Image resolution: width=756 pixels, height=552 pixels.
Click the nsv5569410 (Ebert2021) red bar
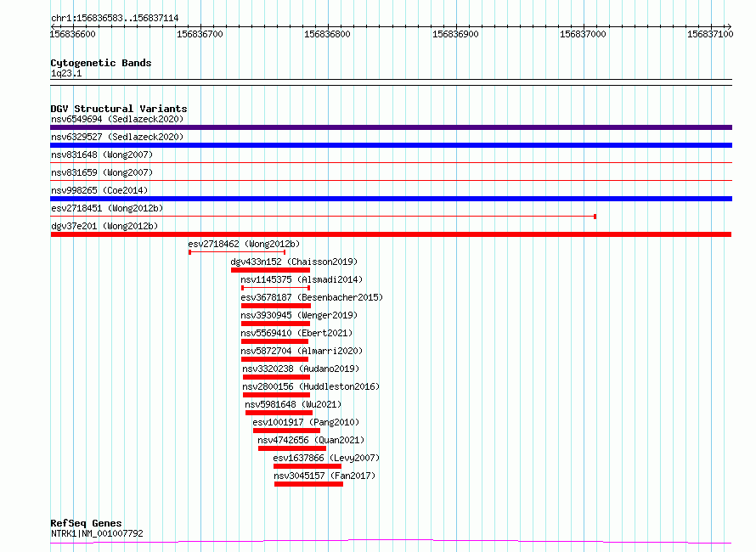point(274,341)
